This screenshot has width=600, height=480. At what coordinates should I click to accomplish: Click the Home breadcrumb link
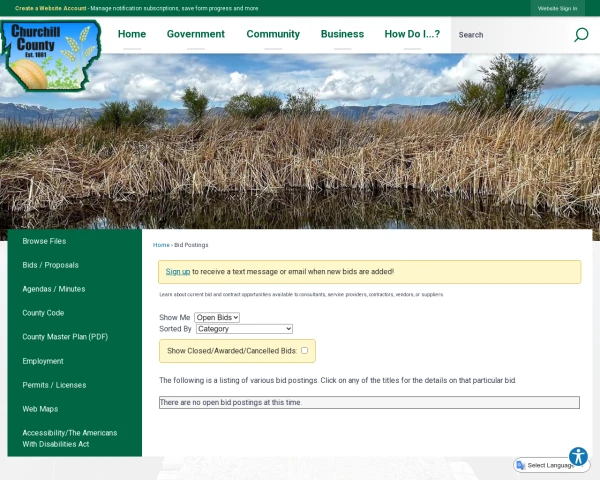coord(160,245)
